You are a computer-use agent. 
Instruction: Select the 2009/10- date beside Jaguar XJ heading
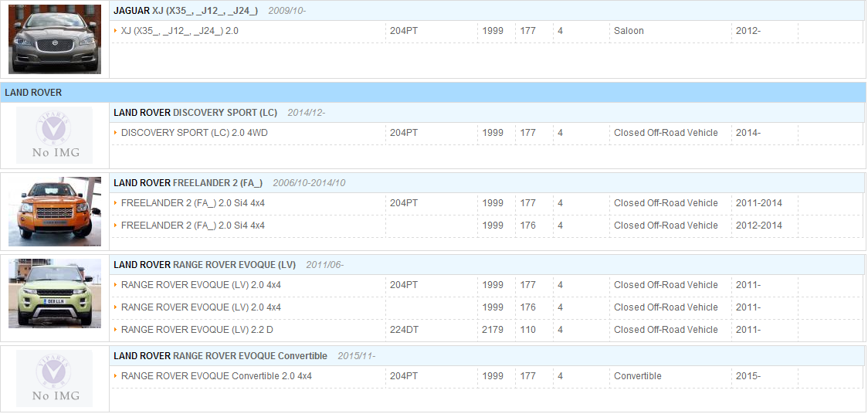click(287, 11)
